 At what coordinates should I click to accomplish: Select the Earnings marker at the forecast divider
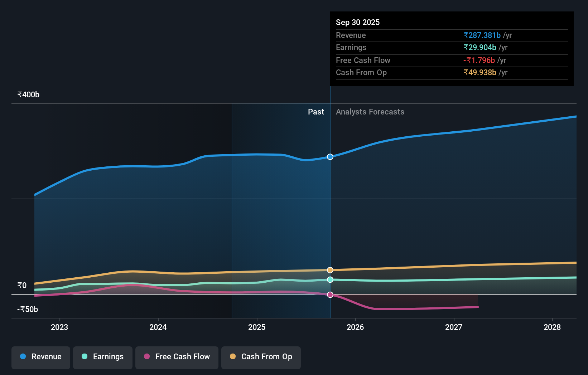pos(330,280)
